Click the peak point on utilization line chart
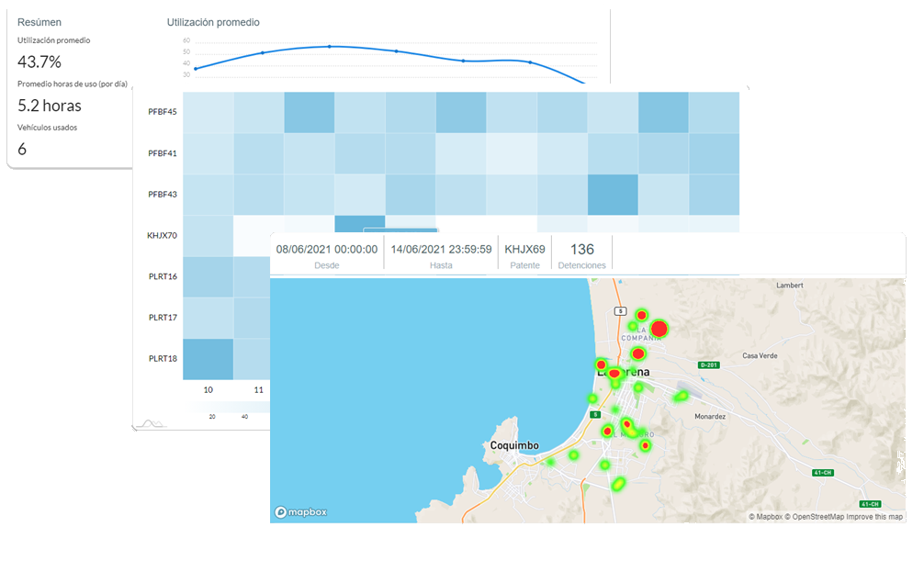This screenshot has height=583, width=924. tap(329, 46)
